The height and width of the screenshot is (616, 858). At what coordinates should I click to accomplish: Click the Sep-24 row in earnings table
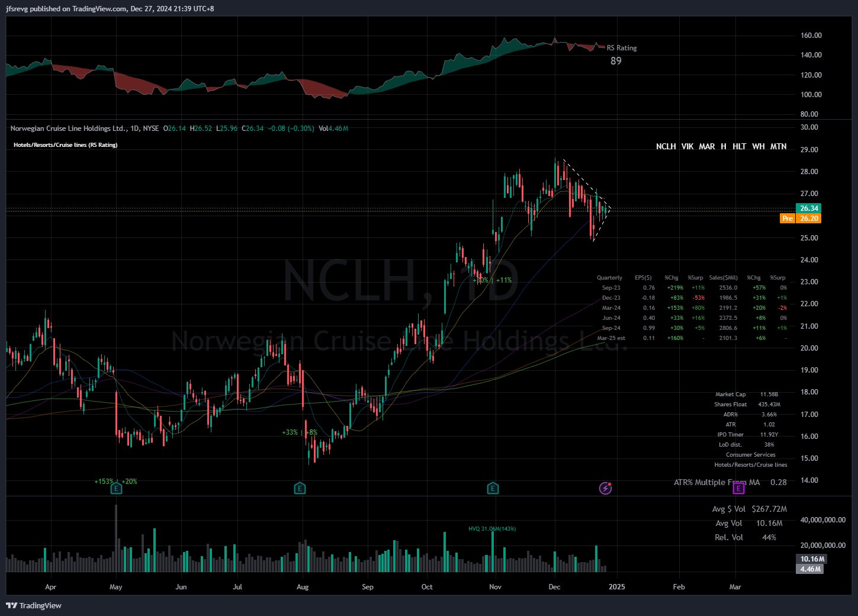point(693,328)
